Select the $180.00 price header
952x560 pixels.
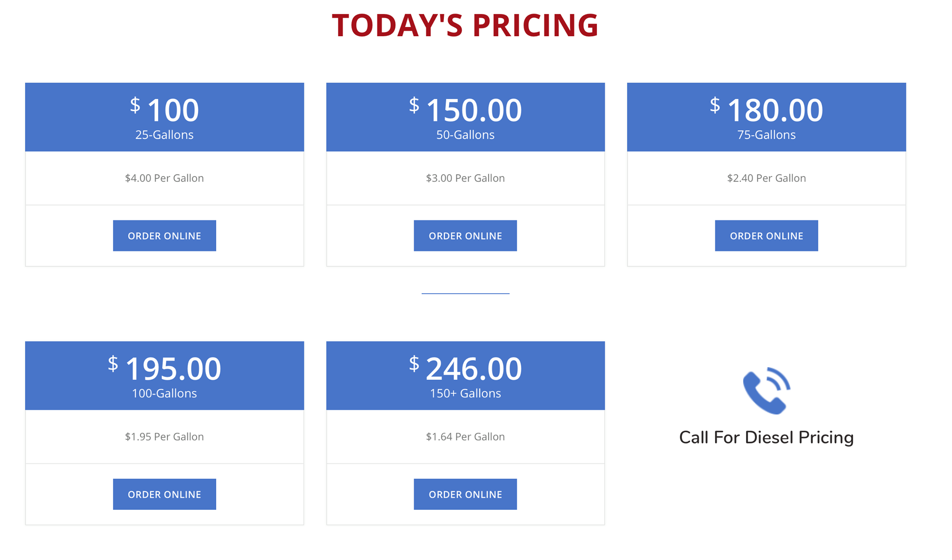(766, 111)
